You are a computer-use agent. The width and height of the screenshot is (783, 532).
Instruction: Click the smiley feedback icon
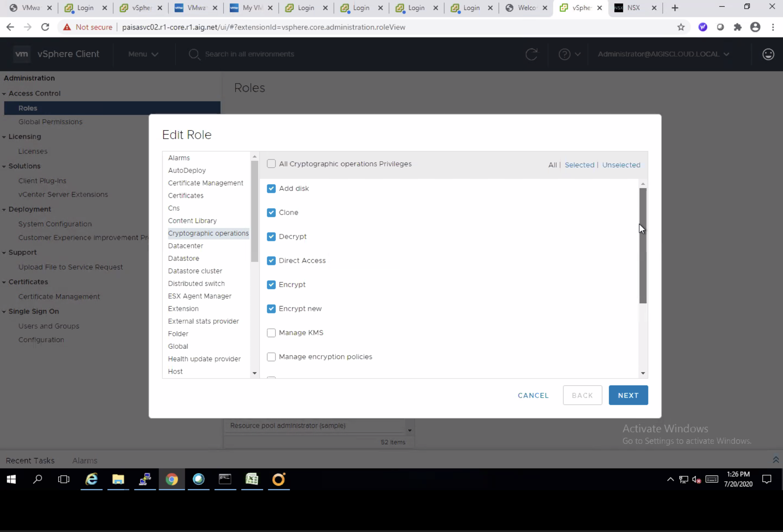(768, 54)
